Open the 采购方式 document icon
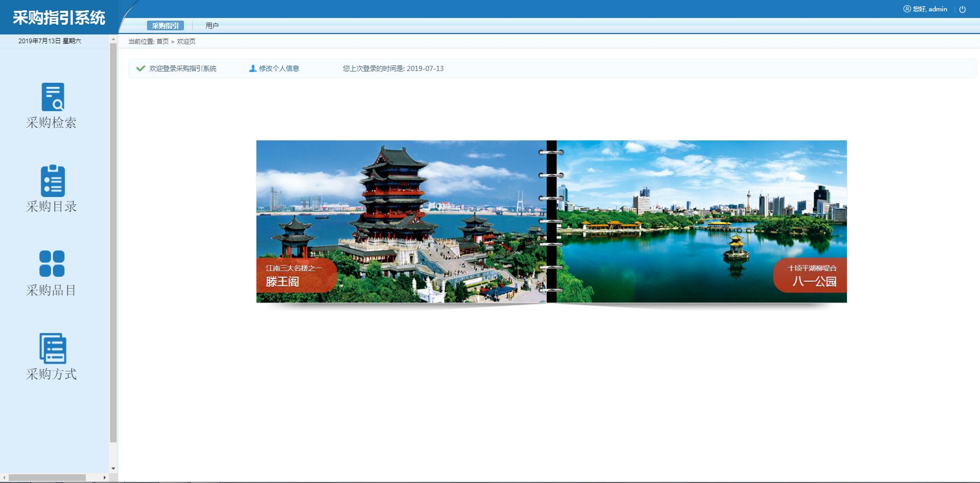Screen dimensions: 980x483 click(52, 348)
